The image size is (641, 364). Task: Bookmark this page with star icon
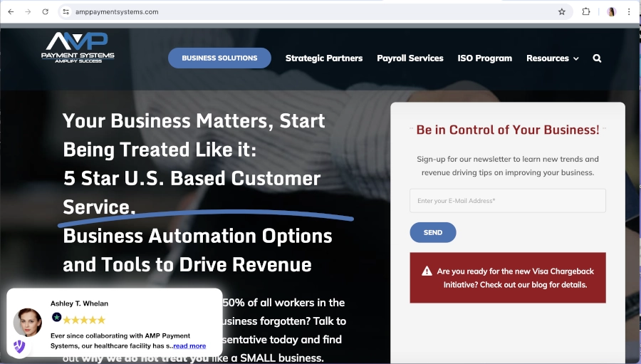pyautogui.click(x=562, y=12)
